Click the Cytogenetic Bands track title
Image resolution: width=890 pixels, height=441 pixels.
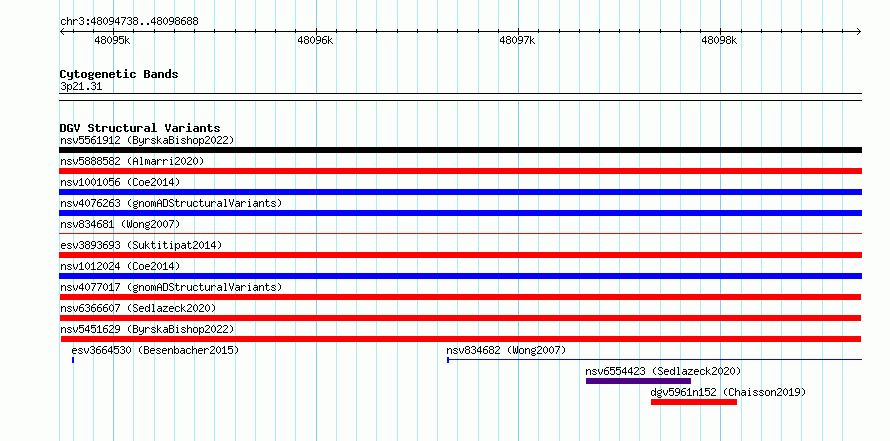(119, 74)
